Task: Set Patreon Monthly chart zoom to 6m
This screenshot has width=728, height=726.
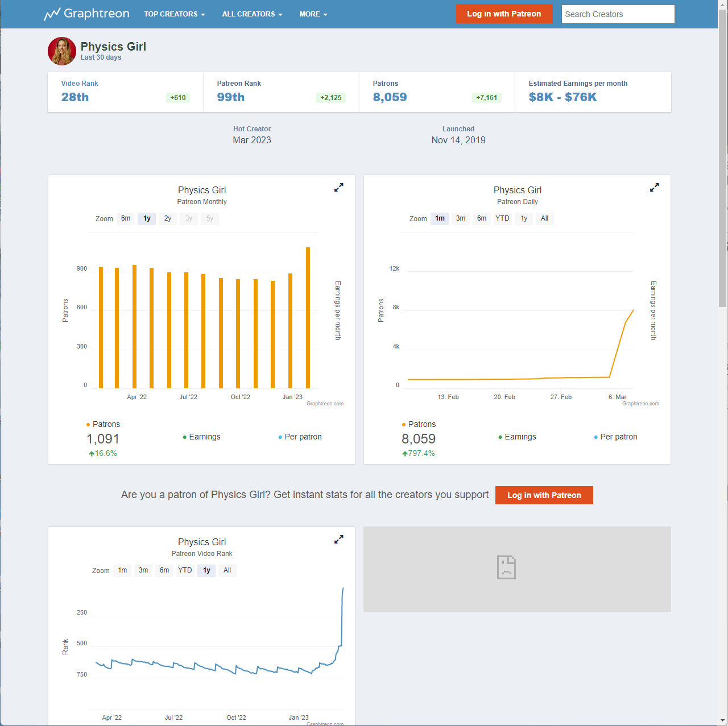Action: (126, 218)
